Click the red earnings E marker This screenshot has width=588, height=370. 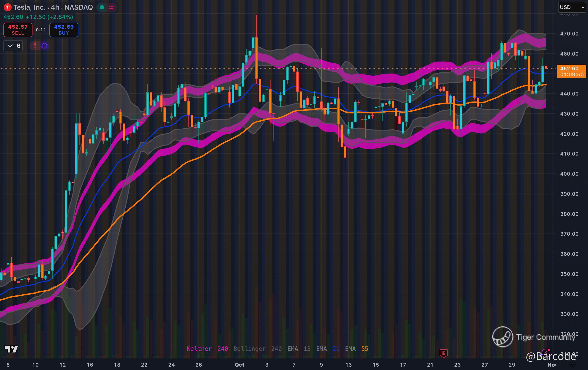pyautogui.click(x=444, y=353)
